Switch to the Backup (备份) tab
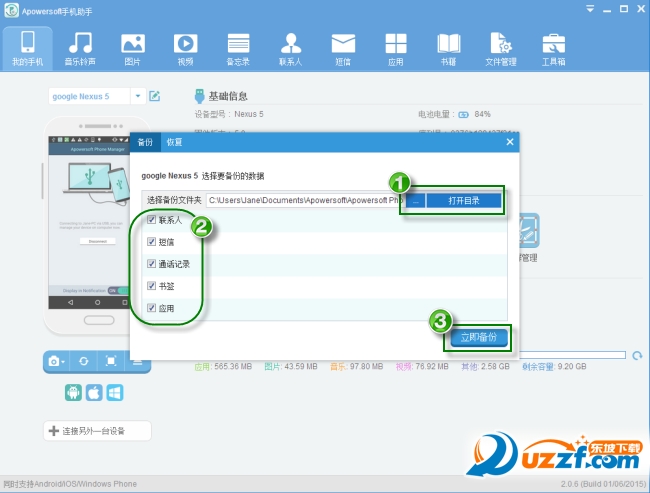 [145, 142]
